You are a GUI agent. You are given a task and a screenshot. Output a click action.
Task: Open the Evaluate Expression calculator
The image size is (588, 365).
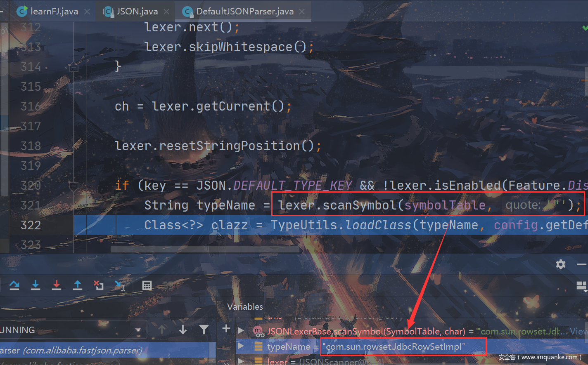(147, 285)
